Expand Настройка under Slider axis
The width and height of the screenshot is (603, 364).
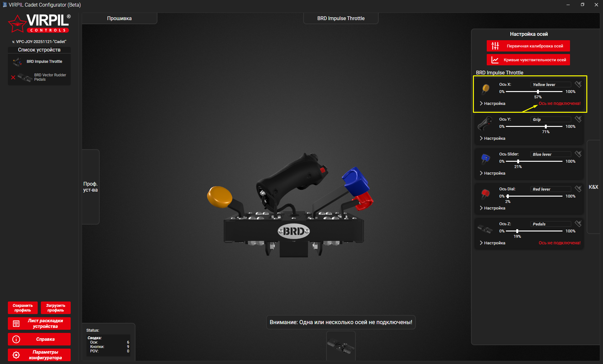(x=492, y=173)
